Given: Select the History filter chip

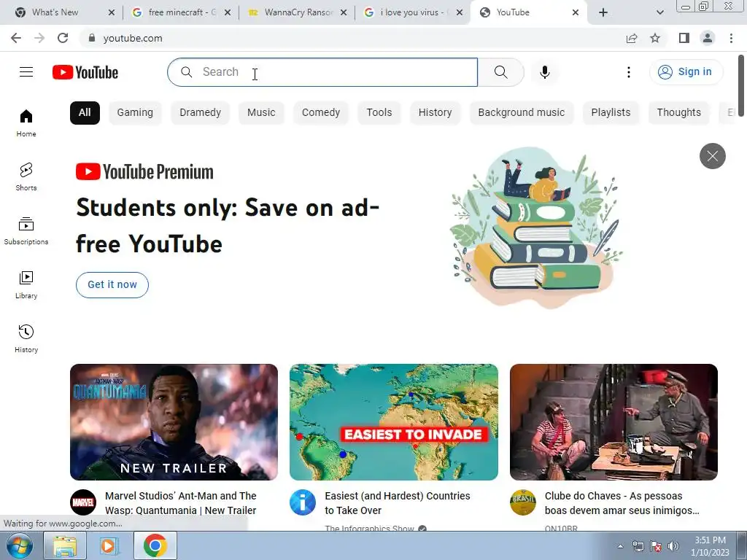Looking at the screenshot, I should [435, 113].
